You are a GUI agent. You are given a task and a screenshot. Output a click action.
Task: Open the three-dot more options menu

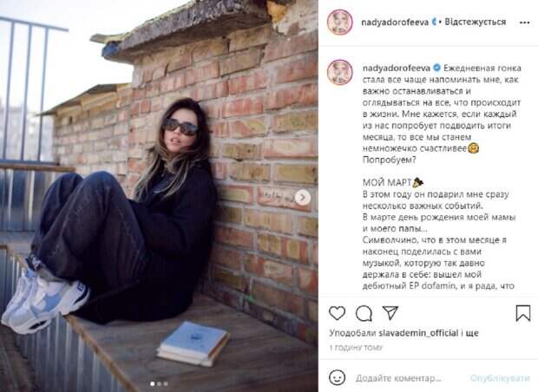[x=524, y=23]
